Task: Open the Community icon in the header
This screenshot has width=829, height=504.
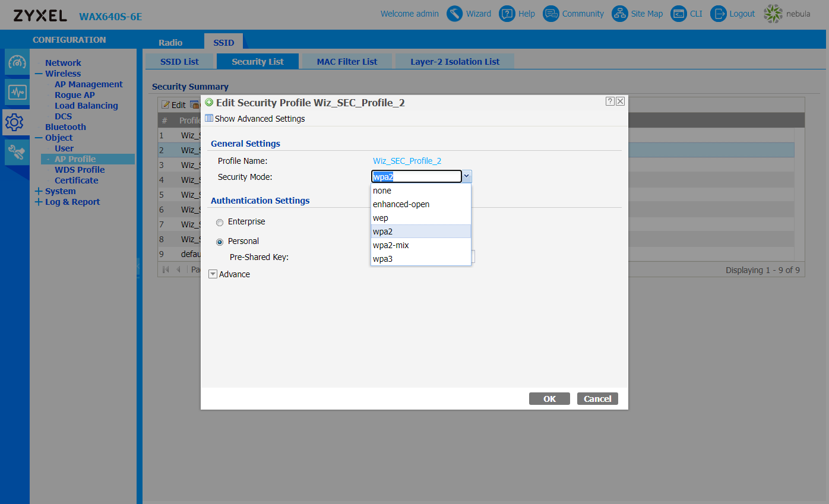Action: coord(551,14)
